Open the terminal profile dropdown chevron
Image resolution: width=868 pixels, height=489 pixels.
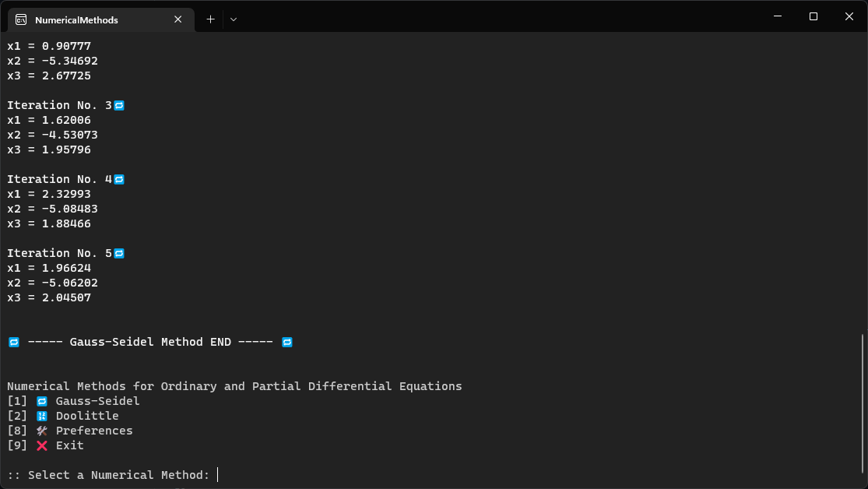233,19
